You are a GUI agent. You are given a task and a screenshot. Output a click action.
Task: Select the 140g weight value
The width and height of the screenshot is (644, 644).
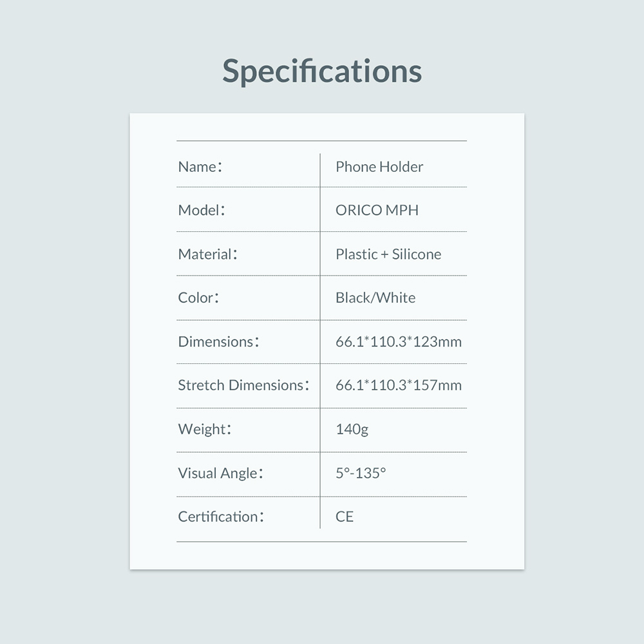[352, 429]
